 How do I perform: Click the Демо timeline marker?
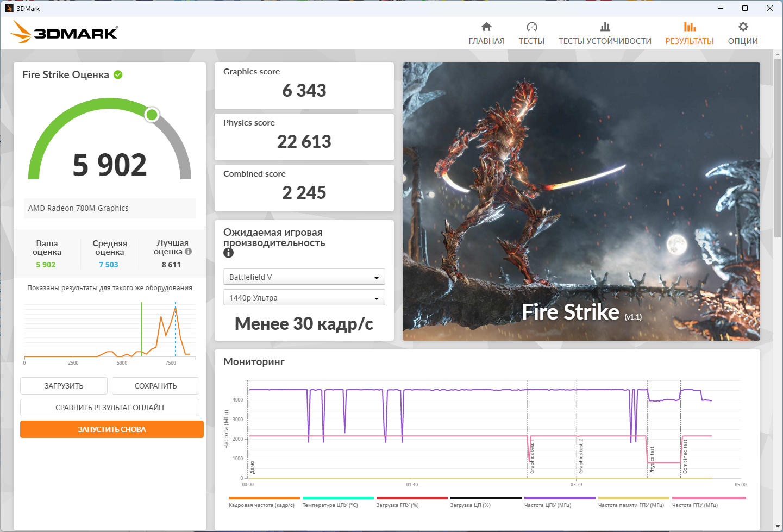pos(252,467)
